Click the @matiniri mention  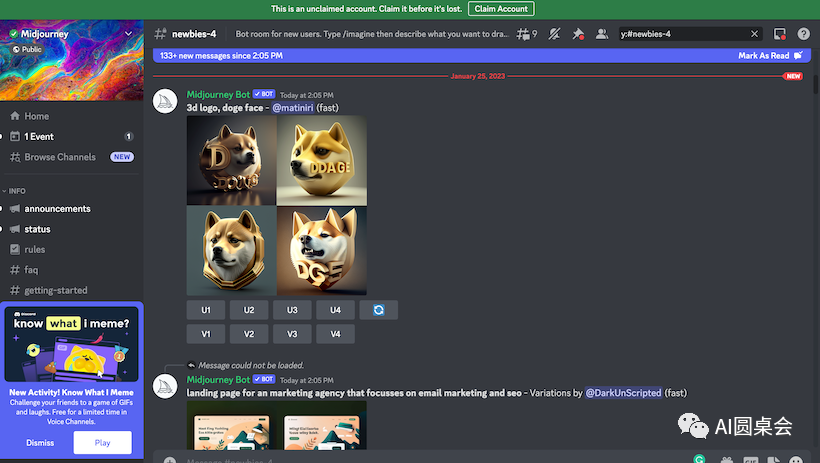pos(293,108)
